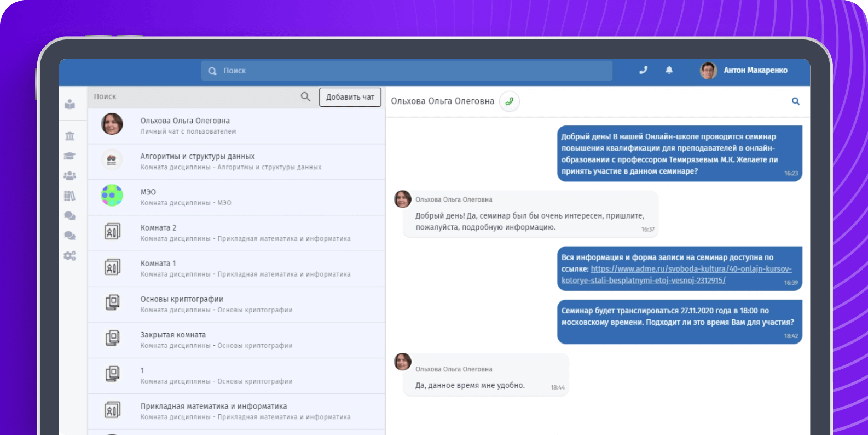The width and height of the screenshot is (868, 435).
Task: Click Ольхова avatar beside the 18:44 message
Action: click(403, 362)
